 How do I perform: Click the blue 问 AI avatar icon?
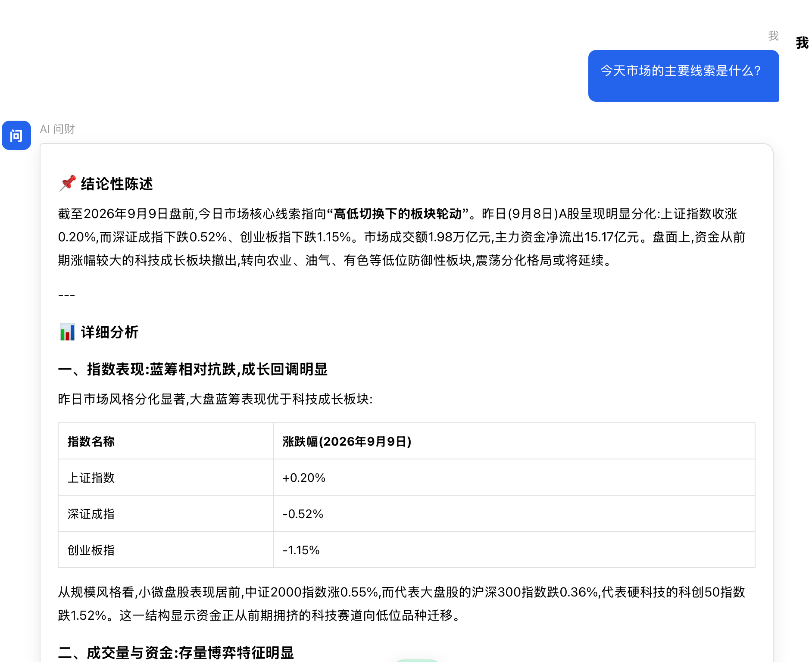(x=16, y=135)
